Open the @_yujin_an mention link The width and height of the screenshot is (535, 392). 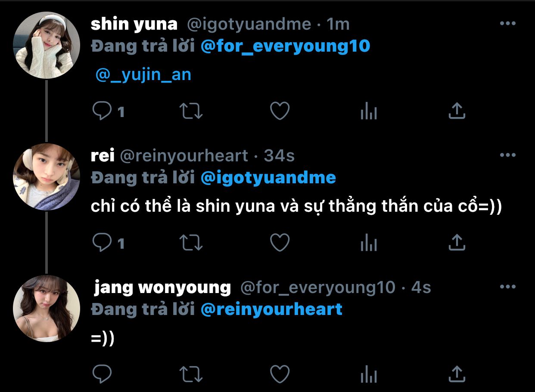[x=143, y=75]
